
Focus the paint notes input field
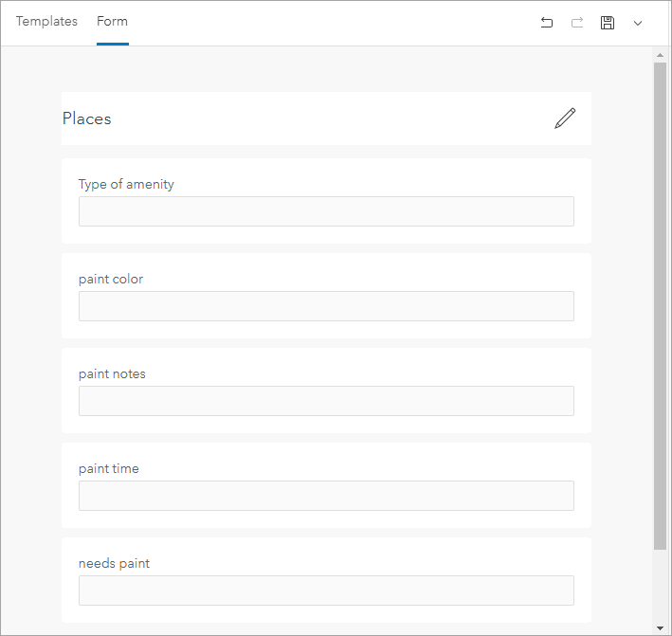[326, 401]
